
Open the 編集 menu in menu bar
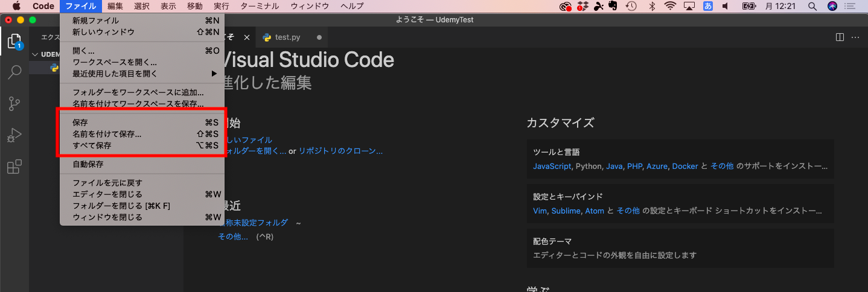coord(115,6)
